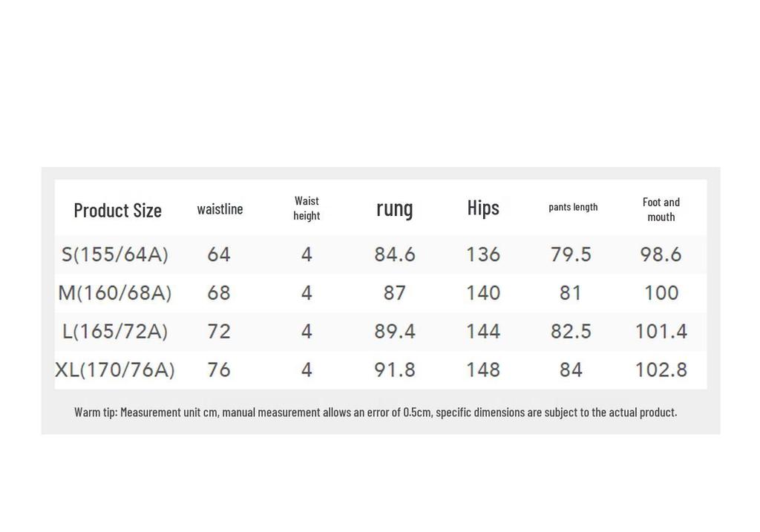Click the Waist height header
The width and height of the screenshot is (760, 532).
click(x=307, y=208)
